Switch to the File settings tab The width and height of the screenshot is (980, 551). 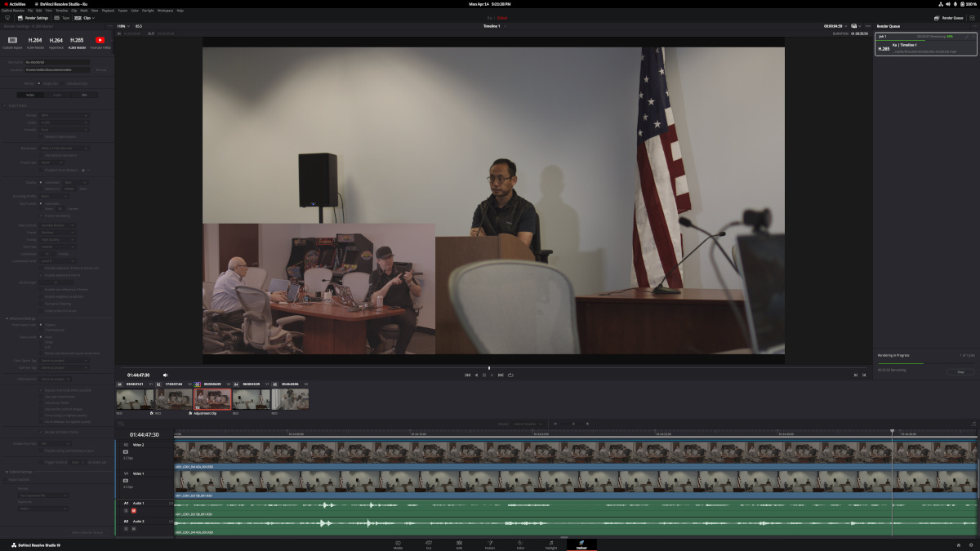tap(84, 95)
